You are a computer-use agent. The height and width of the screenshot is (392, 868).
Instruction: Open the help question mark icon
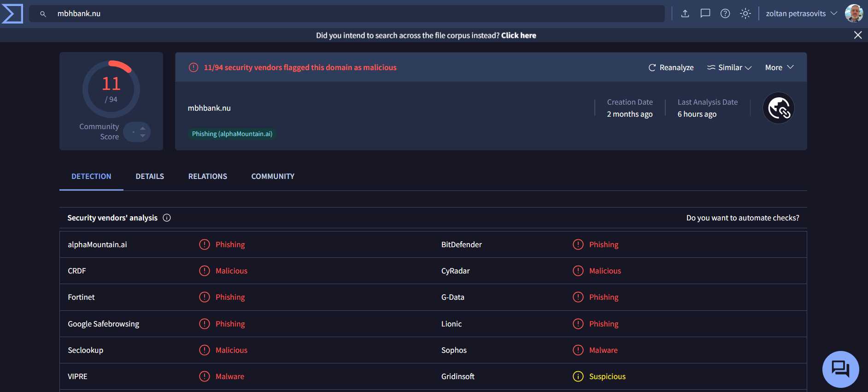725,13
